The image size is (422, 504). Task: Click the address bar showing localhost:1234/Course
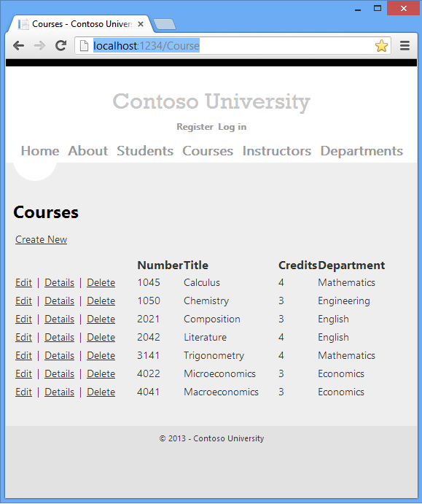pyautogui.click(x=233, y=46)
